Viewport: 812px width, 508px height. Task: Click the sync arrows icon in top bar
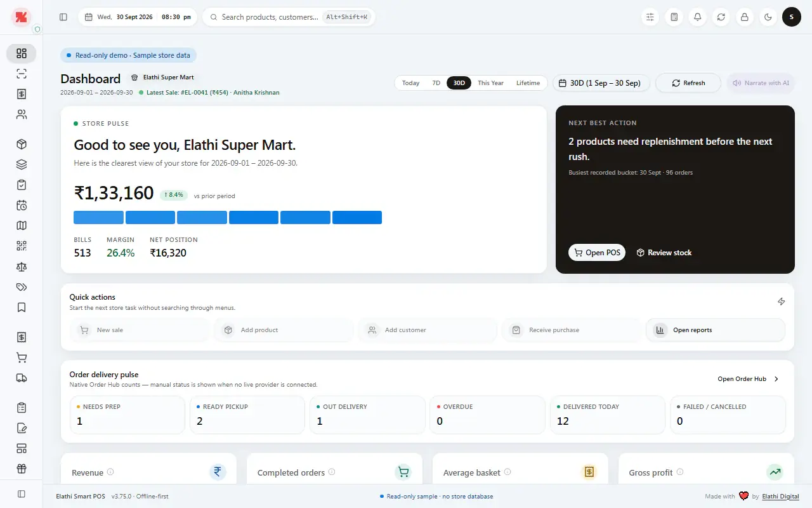pyautogui.click(x=721, y=17)
